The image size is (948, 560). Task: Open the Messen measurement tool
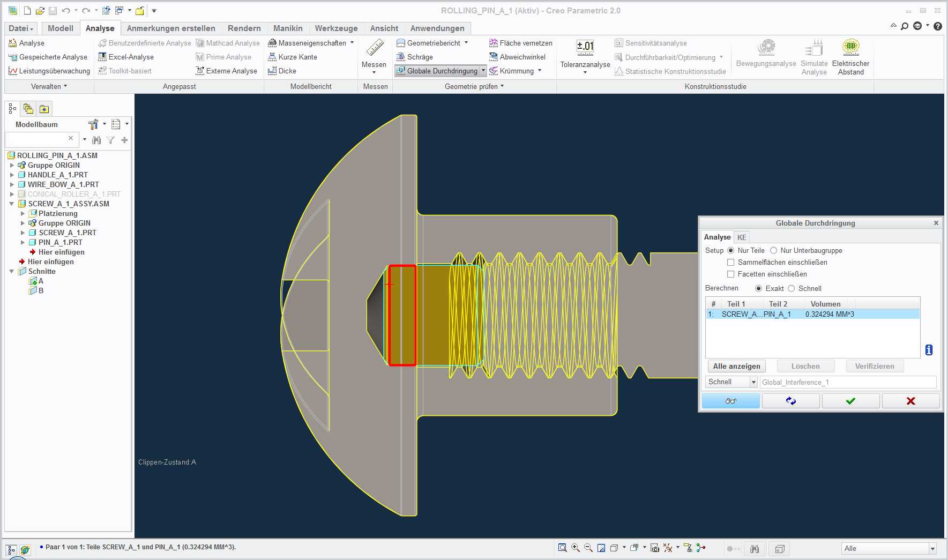[x=374, y=56]
